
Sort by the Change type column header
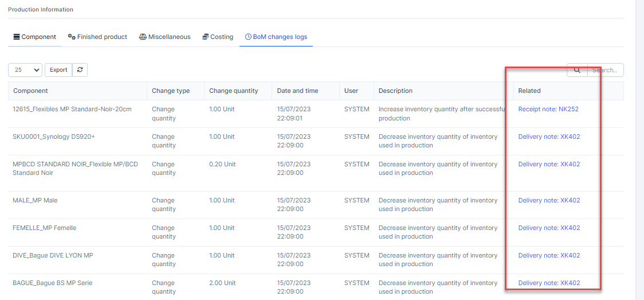tap(171, 91)
